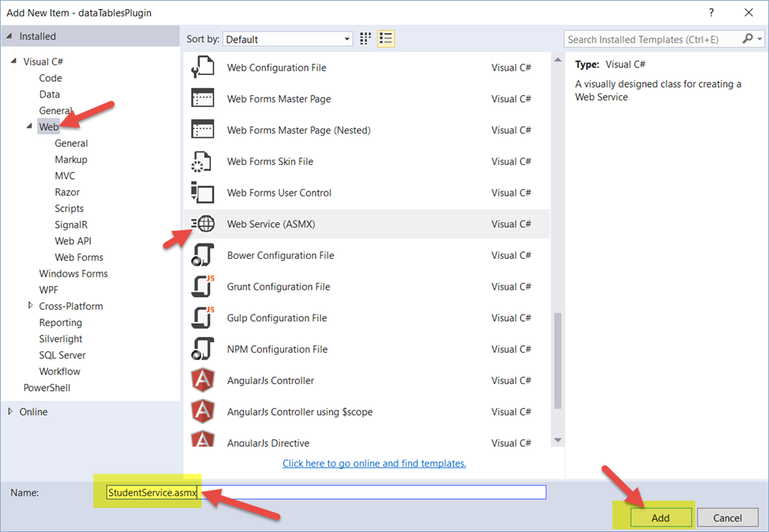This screenshot has width=769, height=532.
Task: Select SQL Server category
Action: pos(62,355)
